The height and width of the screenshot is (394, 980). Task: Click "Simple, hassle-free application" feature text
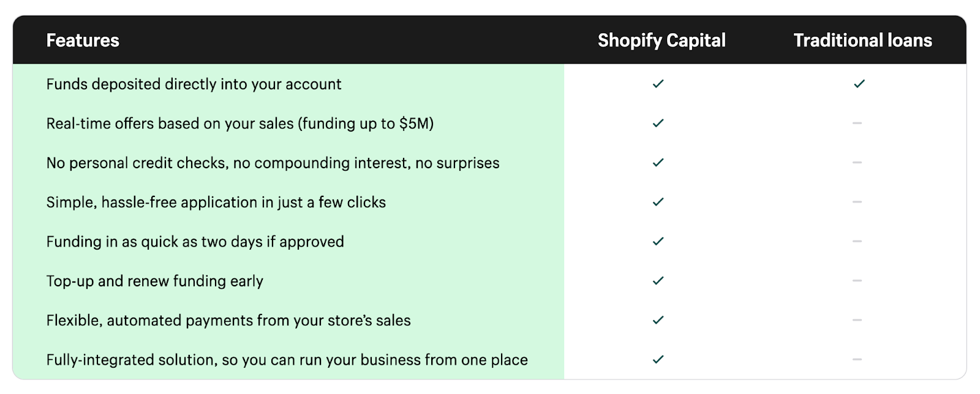[x=216, y=203]
